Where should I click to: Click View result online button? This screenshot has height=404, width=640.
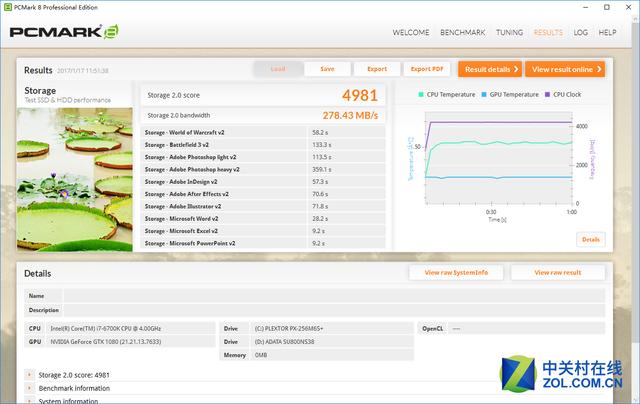[566, 69]
